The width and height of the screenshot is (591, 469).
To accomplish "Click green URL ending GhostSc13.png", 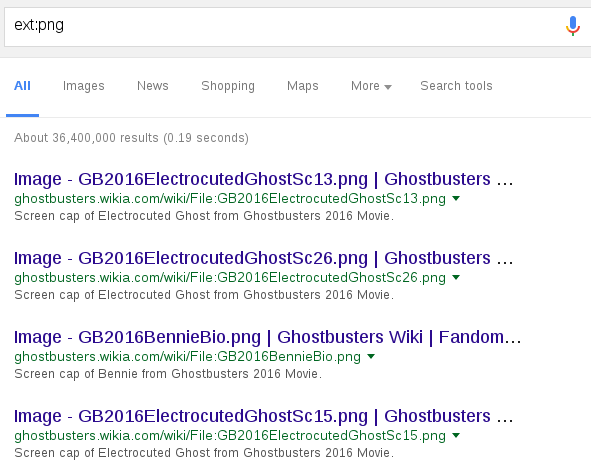I will [230, 199].
